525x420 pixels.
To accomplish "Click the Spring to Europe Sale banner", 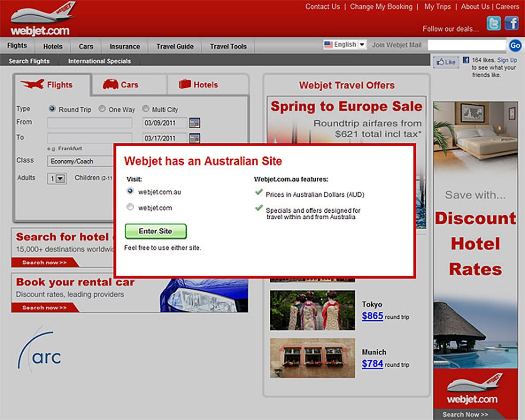I will click(346, 120).
